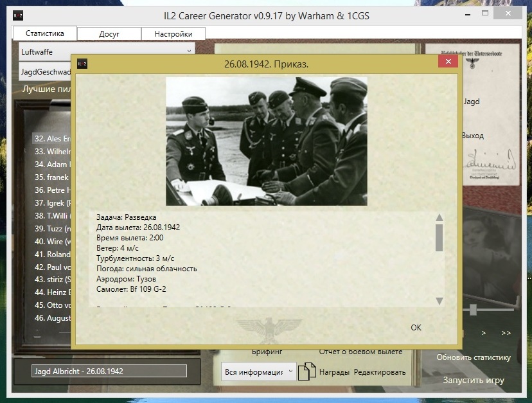The width and height of the screenshot is (532, 403).
Task: Open Награды awards
Action: tap(334, 372)
